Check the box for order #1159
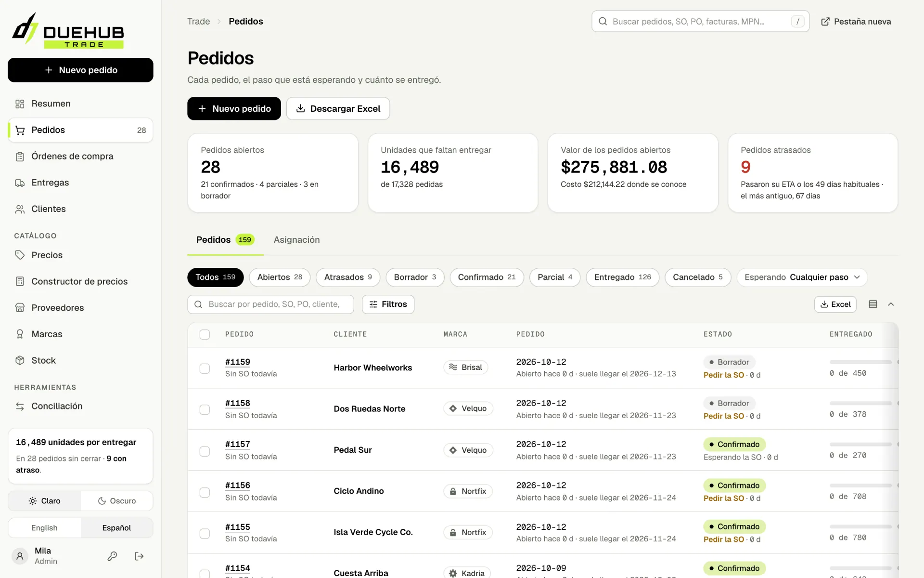924x578 pixels. point(205,368)
